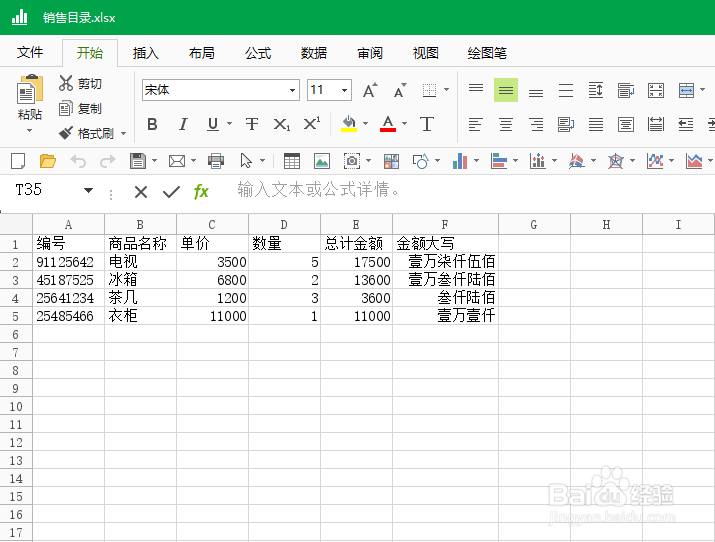Toggle Subscript formatting
Viewport: 715px width, 542px height.
coord(281,124)
